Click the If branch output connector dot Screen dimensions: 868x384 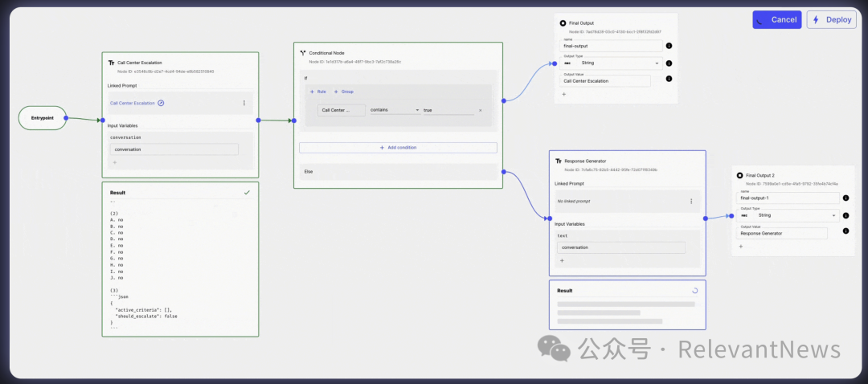[503, 100]
